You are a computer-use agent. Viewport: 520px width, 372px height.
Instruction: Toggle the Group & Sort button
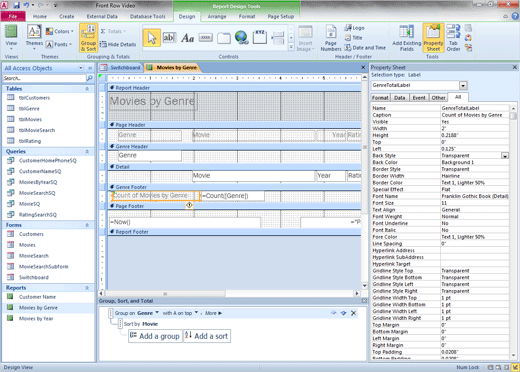click(88, 38)
